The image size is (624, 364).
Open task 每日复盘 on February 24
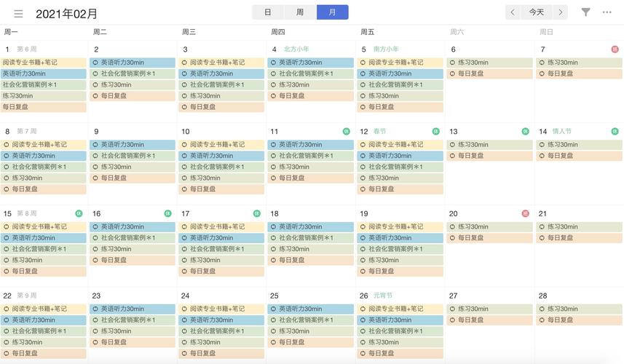pos(221,353)
